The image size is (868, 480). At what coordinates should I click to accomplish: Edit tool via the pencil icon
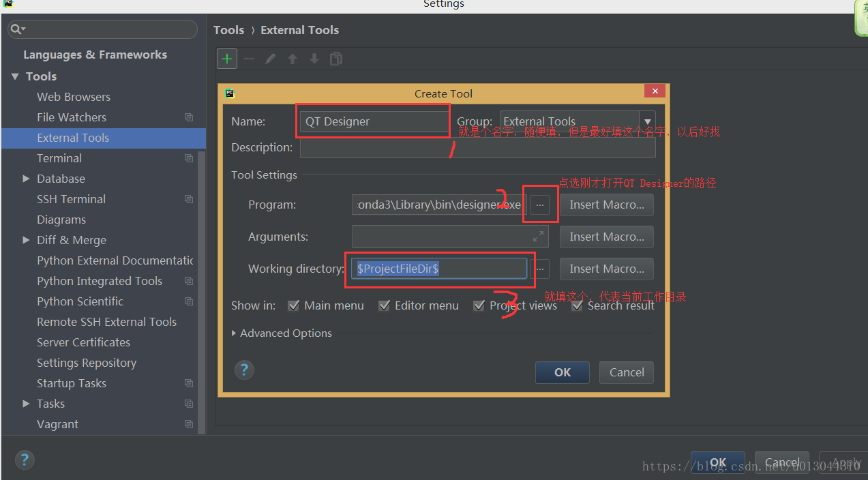(270, 59)
